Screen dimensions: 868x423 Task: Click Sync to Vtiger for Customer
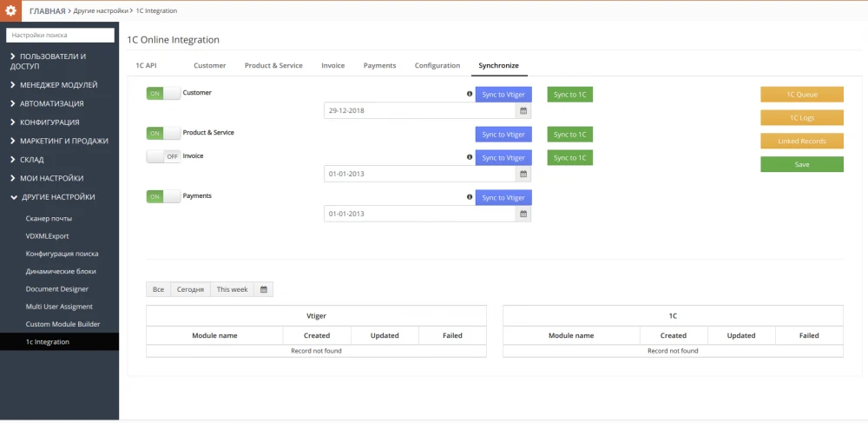tap(503, 94)
